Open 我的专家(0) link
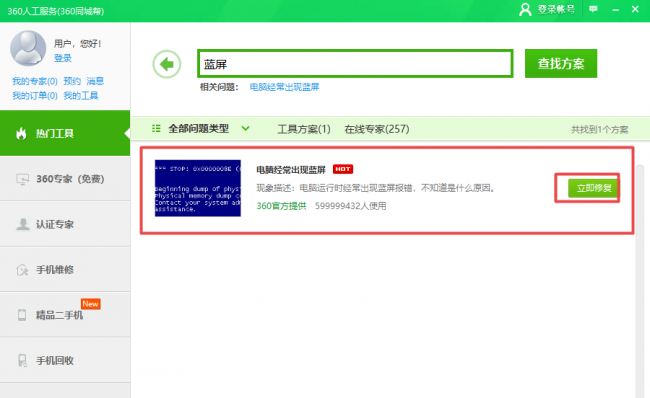Image resolution: width=650 pixels, height=398 pixels. pyautogui.click(x=35, y=81)
